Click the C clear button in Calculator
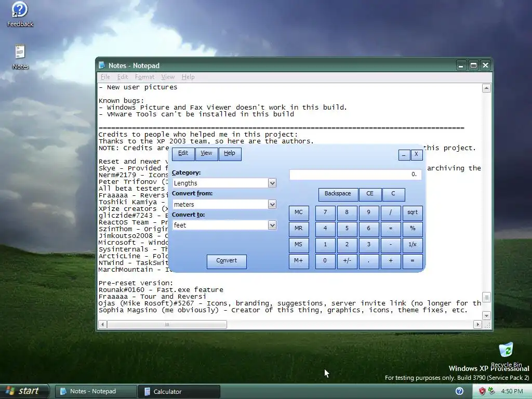This screenshot has width=532, height=399. click(394, 194)
